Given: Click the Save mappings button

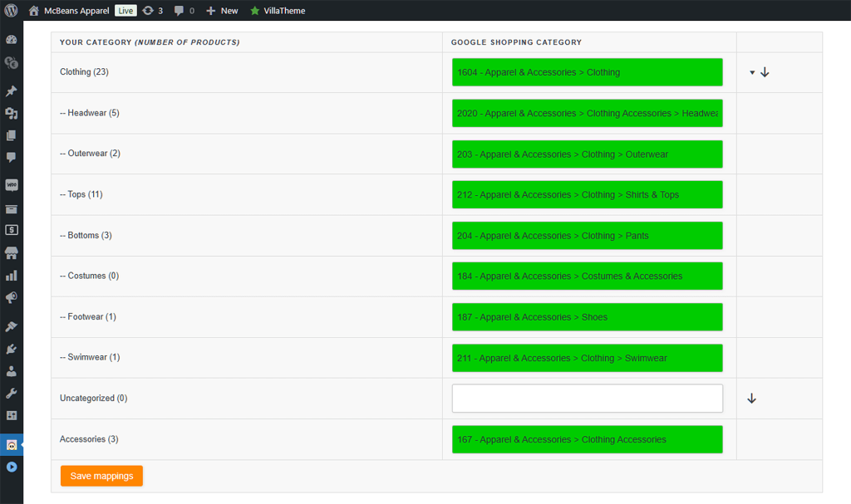Looking at the screenshot, I should (101, 476).
